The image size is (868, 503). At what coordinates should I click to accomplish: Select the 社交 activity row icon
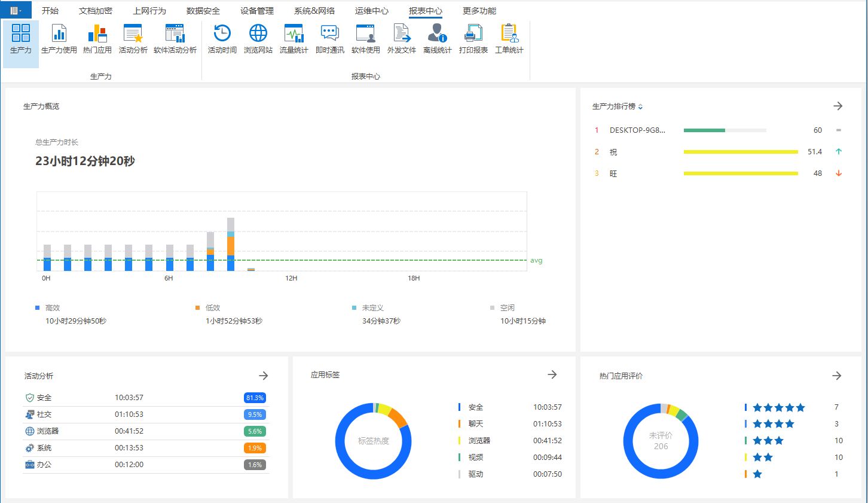30,414
